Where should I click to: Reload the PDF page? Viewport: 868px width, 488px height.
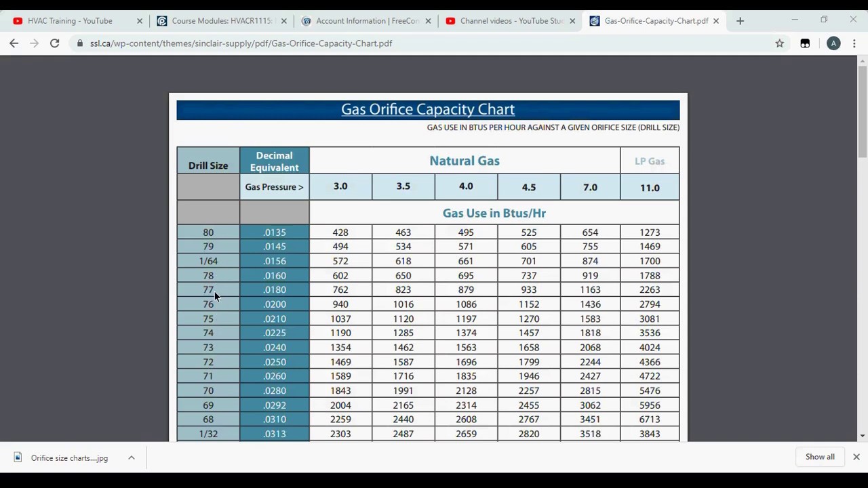(55, 43)
